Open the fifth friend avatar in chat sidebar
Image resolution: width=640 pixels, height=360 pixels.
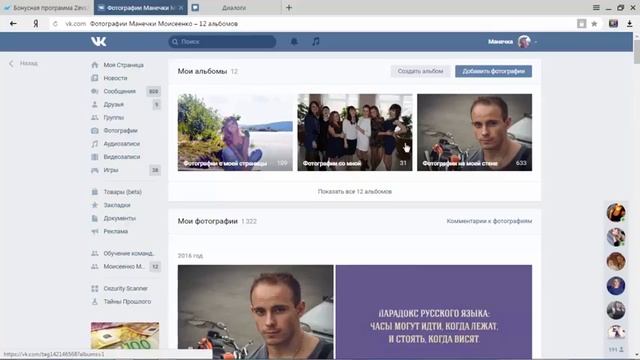[x=616, y=310]
